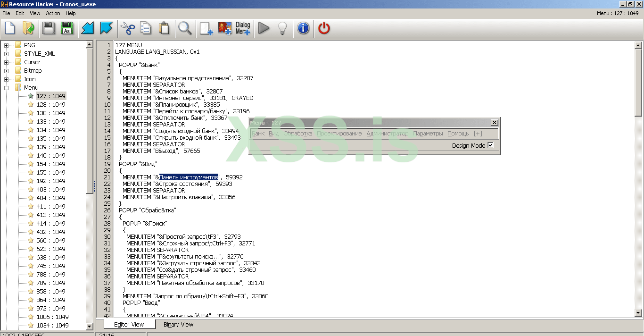
Task: Expand the STYLE_XML folder node
Action: 6,54
